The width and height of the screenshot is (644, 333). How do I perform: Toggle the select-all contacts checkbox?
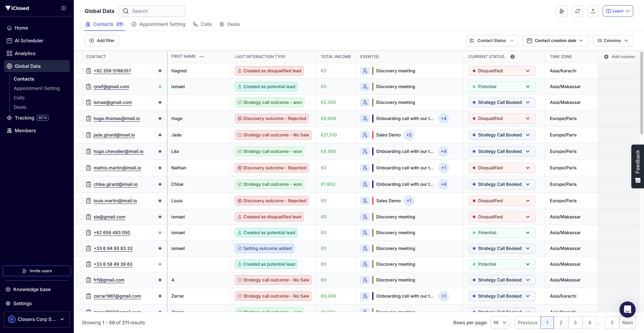tap(80, 57)
